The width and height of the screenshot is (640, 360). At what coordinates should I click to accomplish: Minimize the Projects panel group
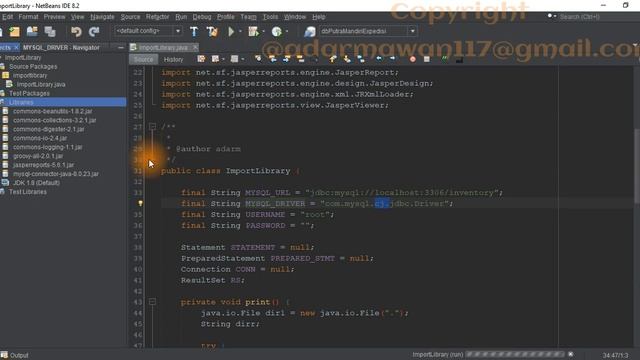tap(120, 48)
